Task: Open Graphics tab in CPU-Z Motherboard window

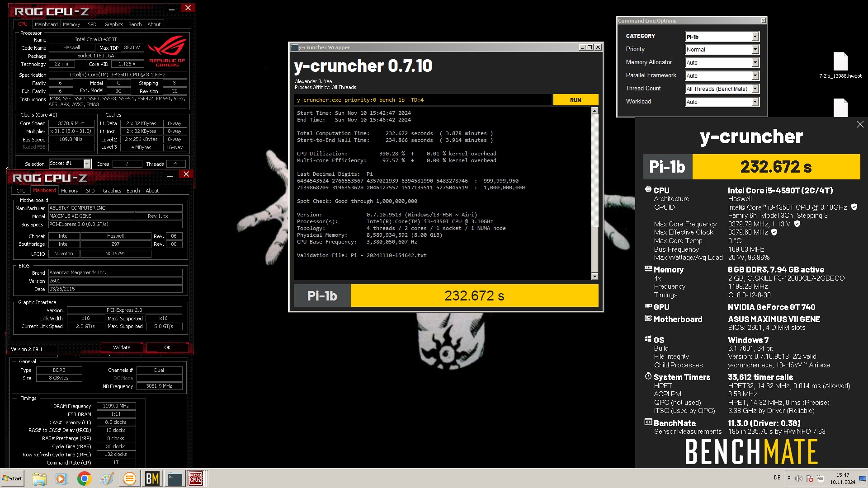Action: click(112, 191)
